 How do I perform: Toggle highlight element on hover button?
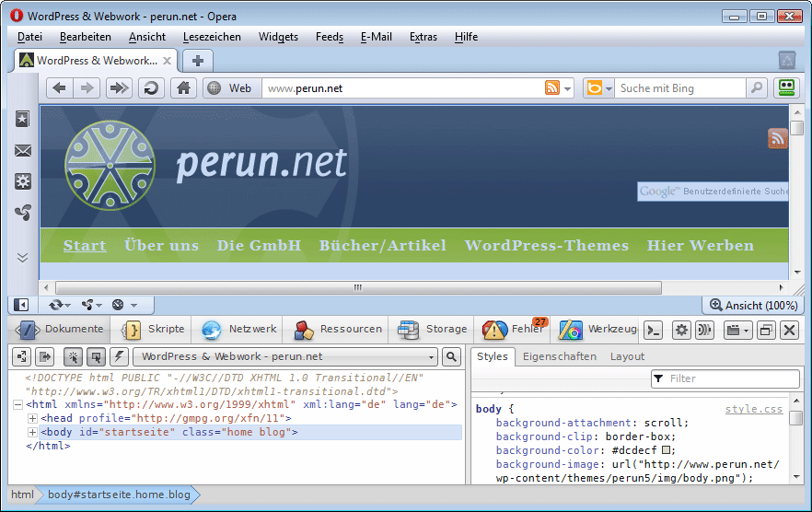click(97, 356)
